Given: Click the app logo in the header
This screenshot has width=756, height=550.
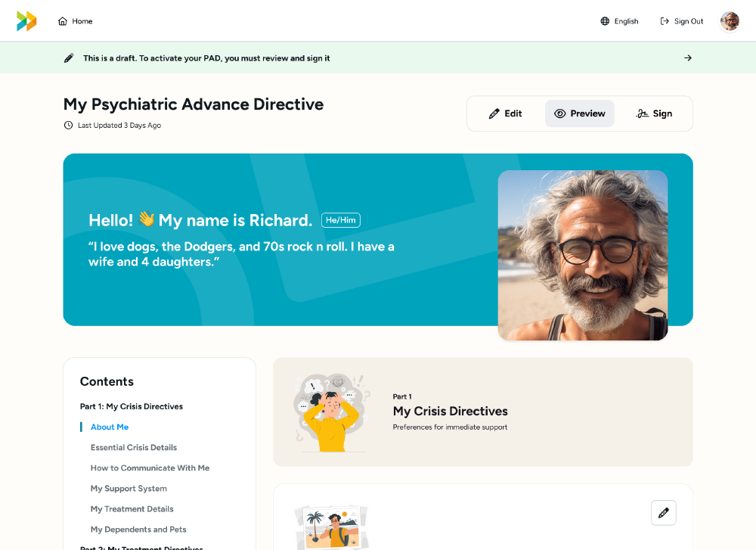Looking at the screenshot, I should [26, 20].
